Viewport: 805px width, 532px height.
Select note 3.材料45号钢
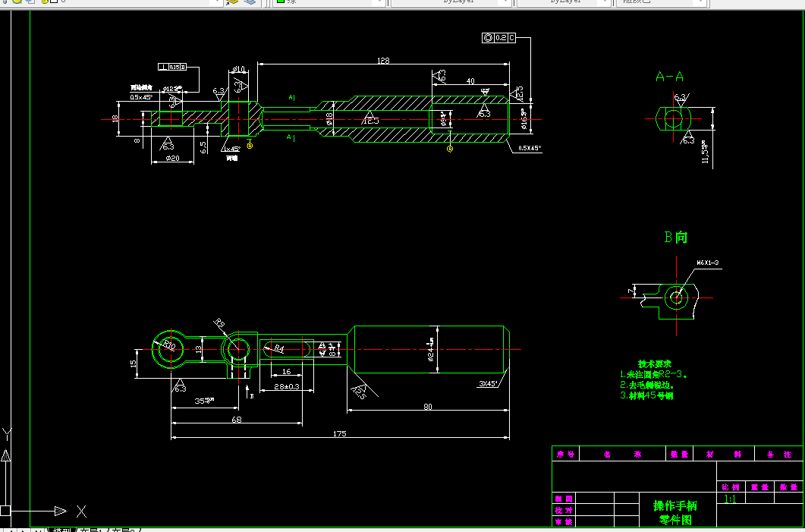coord(646,395)
